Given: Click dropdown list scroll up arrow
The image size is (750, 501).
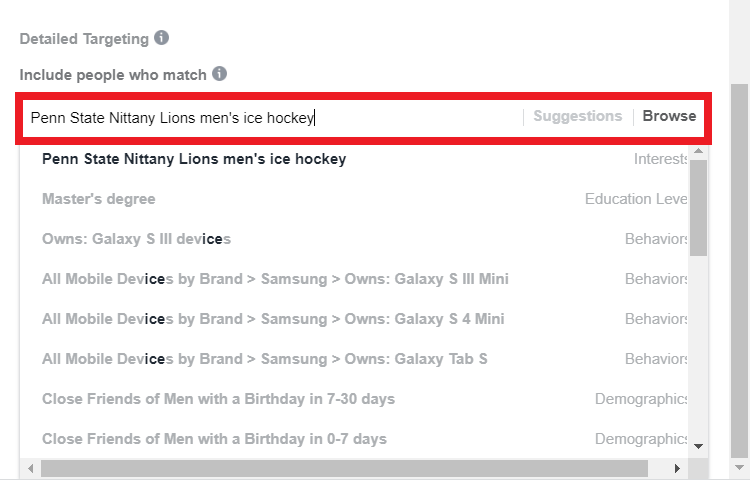Looking at the screenshot, I should coord(698,151).
